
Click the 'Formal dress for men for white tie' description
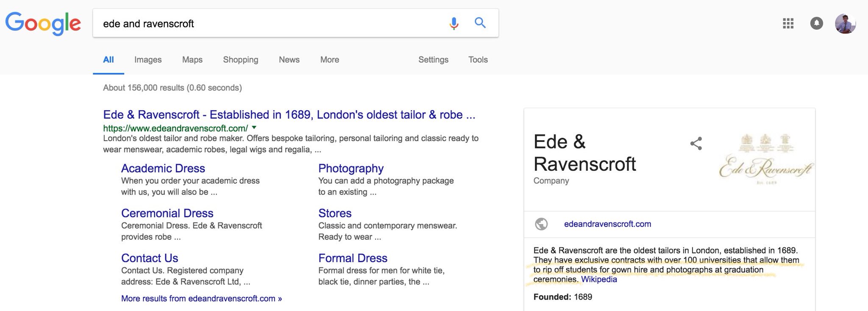381,276
